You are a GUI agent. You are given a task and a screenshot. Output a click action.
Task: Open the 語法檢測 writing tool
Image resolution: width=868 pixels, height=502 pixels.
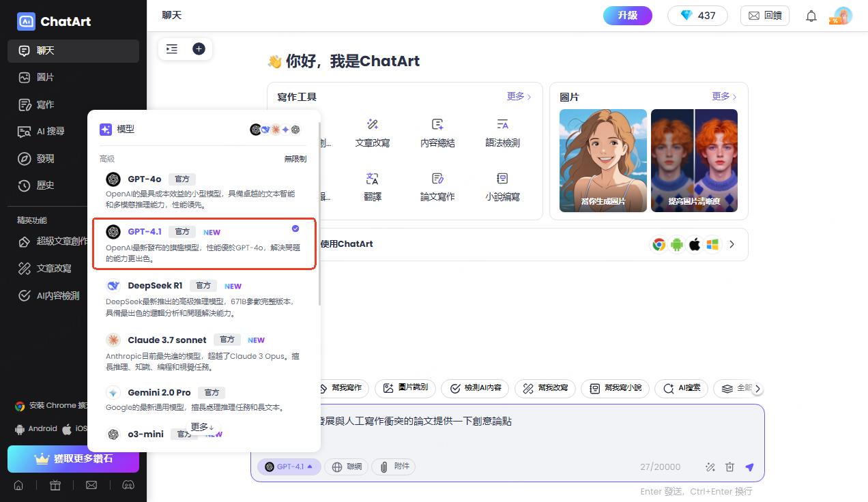(x=502, y=133)
